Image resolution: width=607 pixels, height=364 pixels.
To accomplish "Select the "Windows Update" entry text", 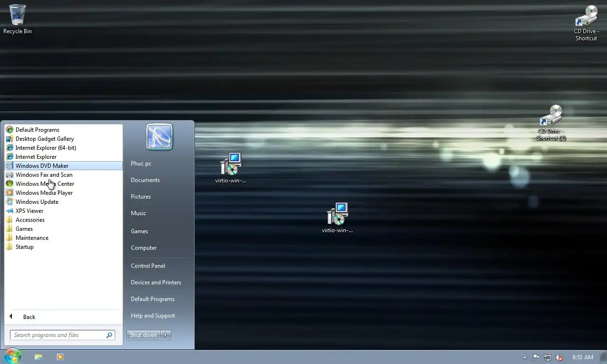I will click(37, 202).
